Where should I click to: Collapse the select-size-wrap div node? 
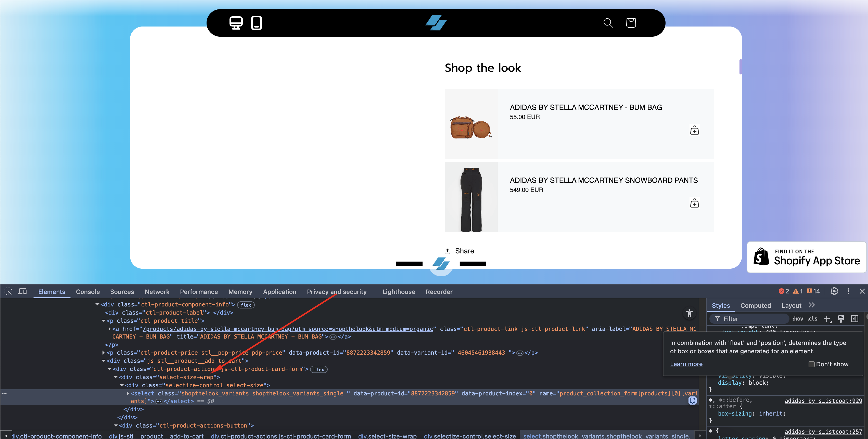click(x=116, y=377)
